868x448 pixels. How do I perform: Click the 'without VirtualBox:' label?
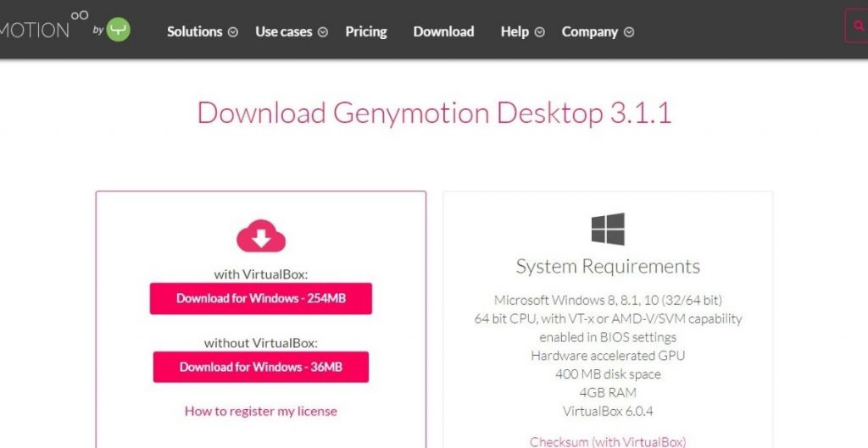[261, 343]
